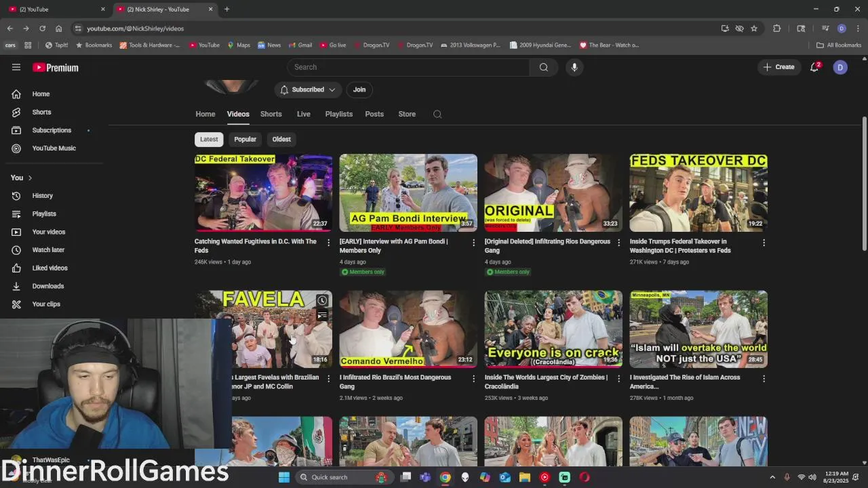This screenshot has width=868, height=488.
Task: Save Favela video to Watch later clock icon
Action: (322, 300)
